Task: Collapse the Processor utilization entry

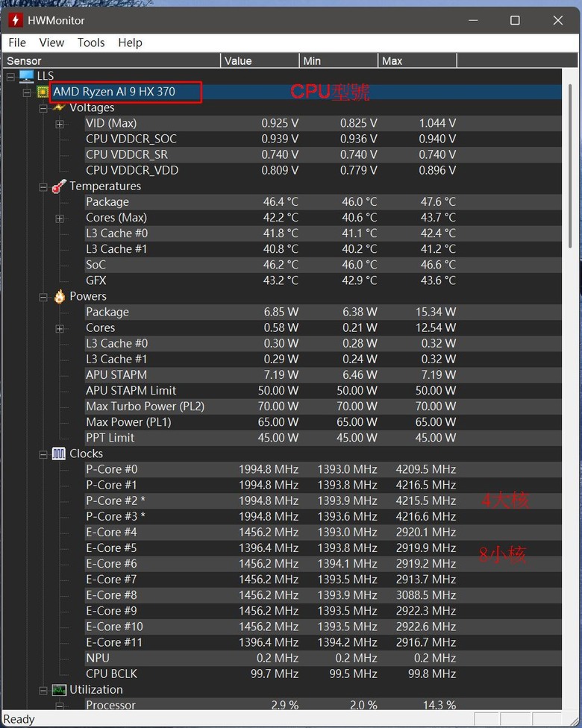Action: click(60, 706)
